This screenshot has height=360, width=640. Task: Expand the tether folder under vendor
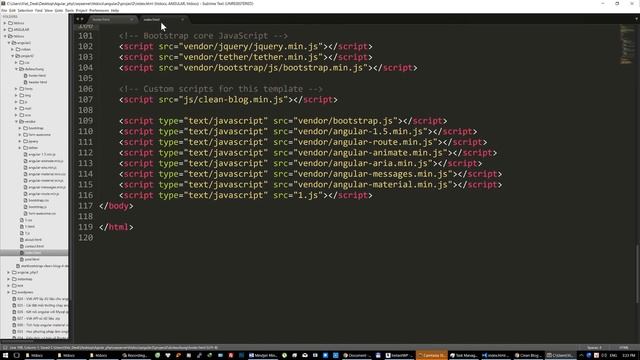[x=20, y=147]
